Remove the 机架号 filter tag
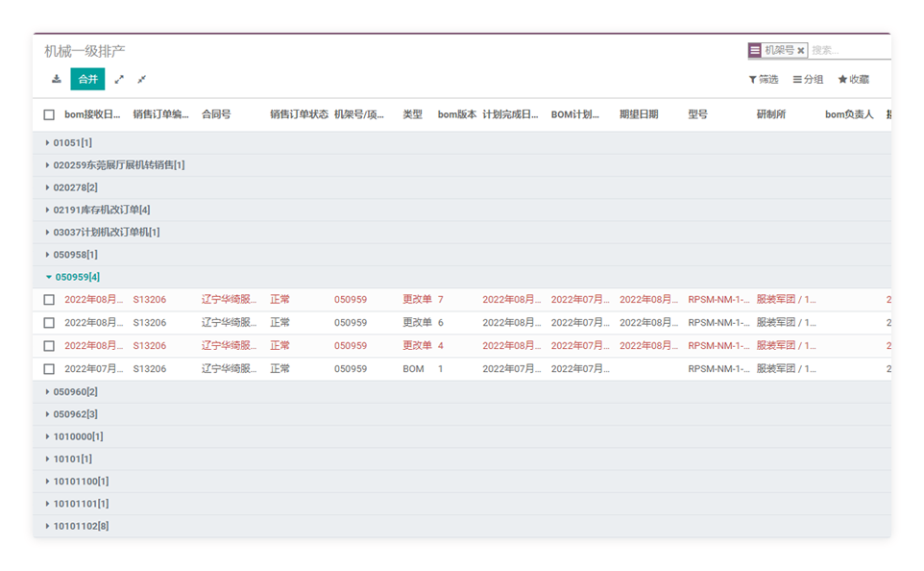The image size is (924, 571). (x=800, y=50)
